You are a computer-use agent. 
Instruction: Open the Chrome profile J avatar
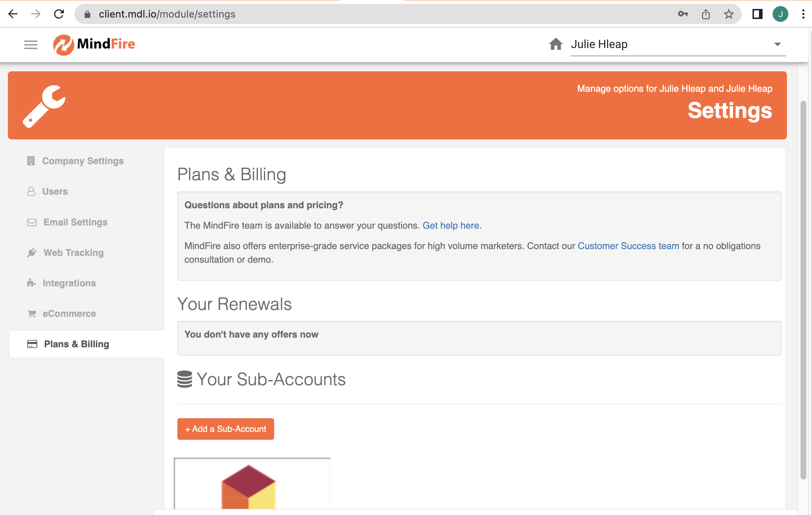coord(780,14)
